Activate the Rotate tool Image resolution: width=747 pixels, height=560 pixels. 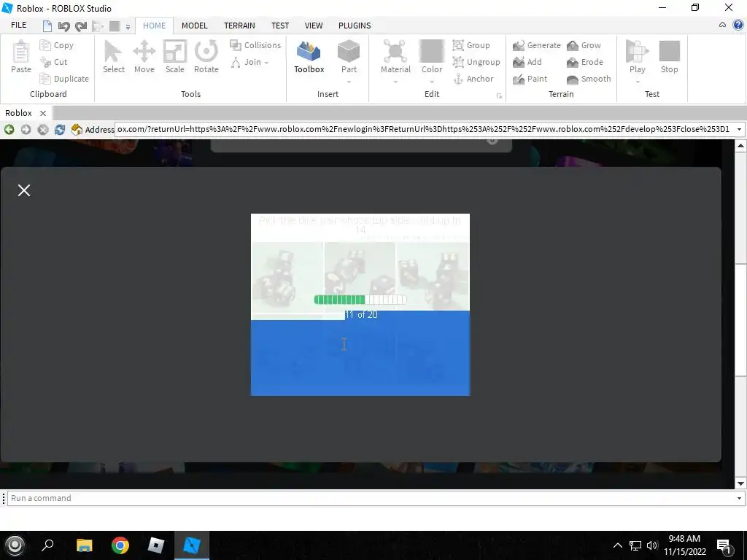tap(206, 57)
